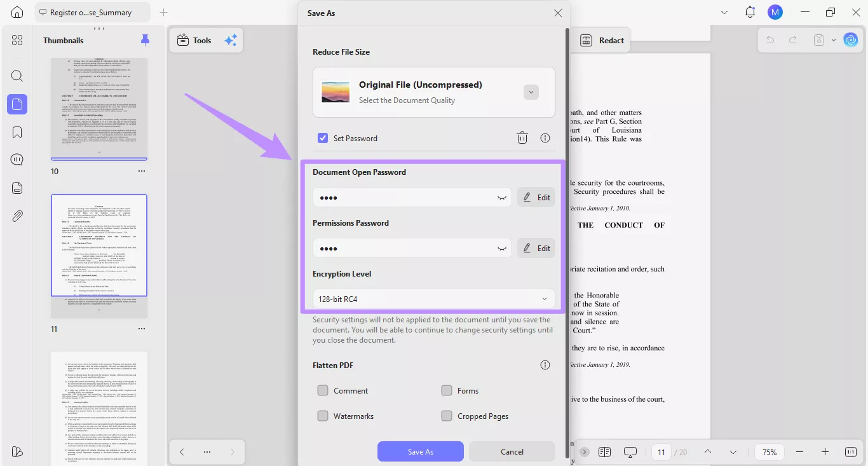Set the view to actual size 1:1

(851, 452)
